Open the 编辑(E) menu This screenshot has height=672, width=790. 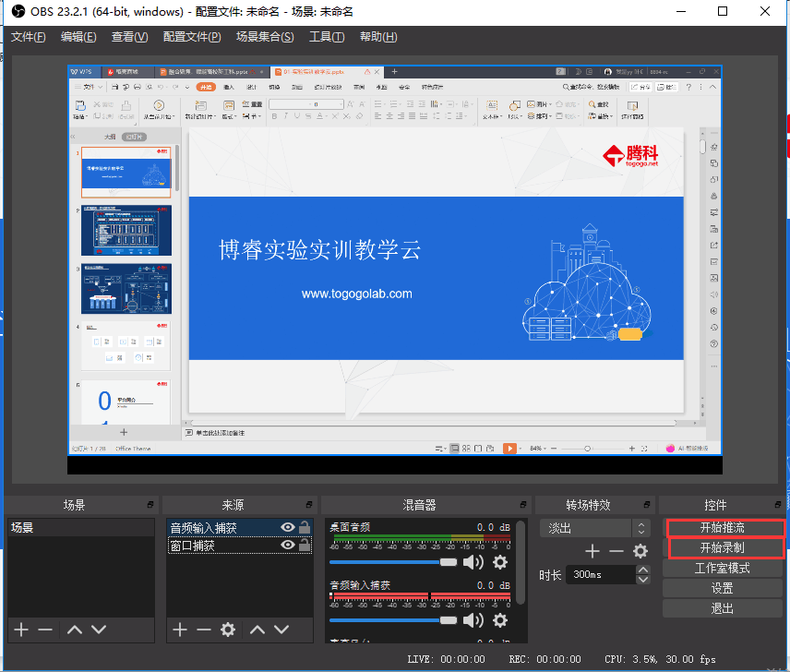pyautogui.click(x=78, y=37)
